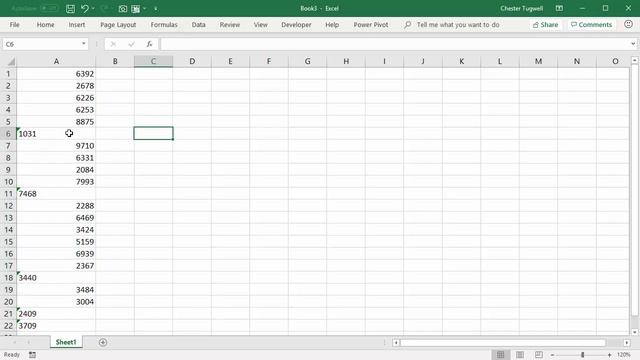Zoom out with the minus button
This screenshot has height=360, width=640.
click(x=552, y=355)
